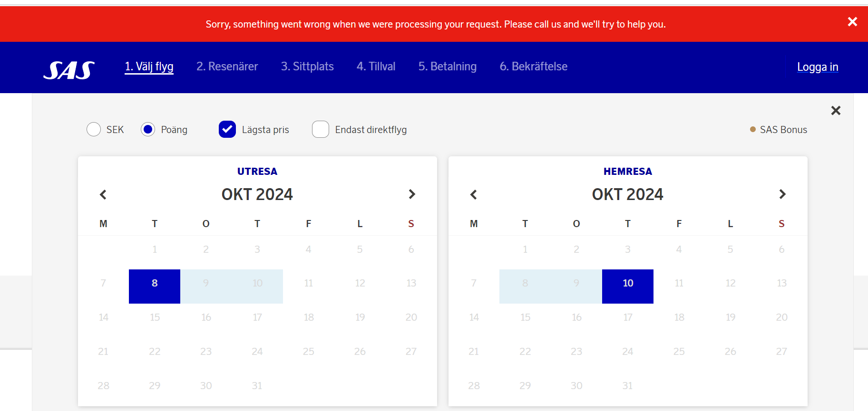Close the calendar panel

[x=836, y=111]
